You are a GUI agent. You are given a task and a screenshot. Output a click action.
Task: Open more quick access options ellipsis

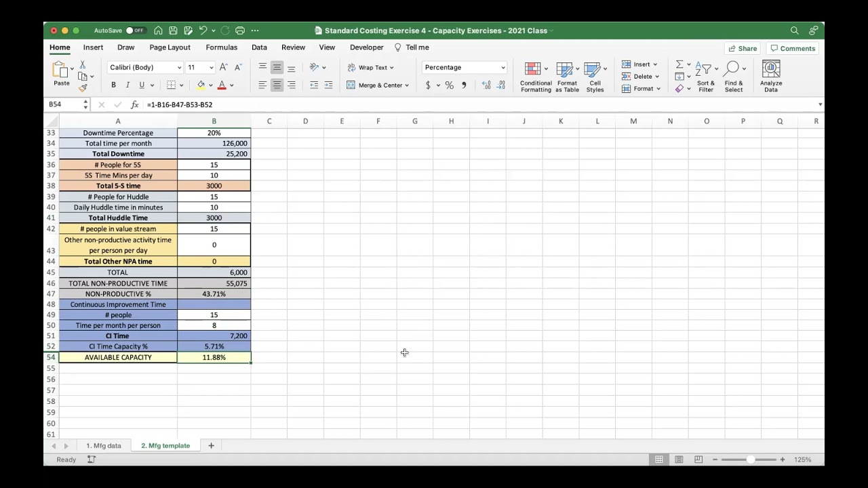(x=255, y=30)
